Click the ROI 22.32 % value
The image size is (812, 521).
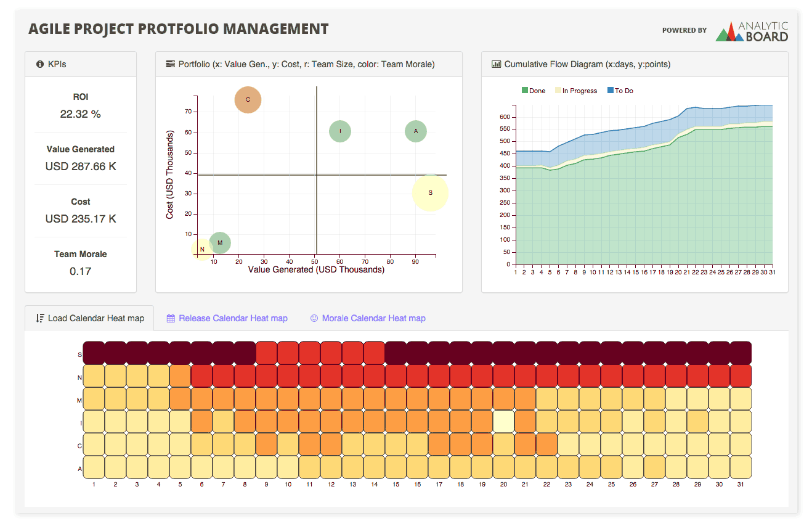[x=81, y=114]
